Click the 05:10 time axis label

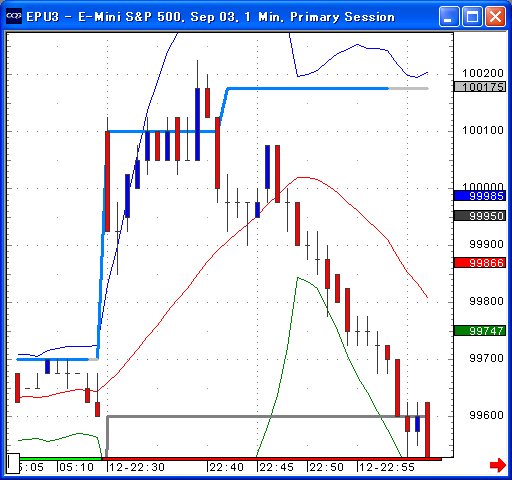pyautogui.click(x=76, y=467)
